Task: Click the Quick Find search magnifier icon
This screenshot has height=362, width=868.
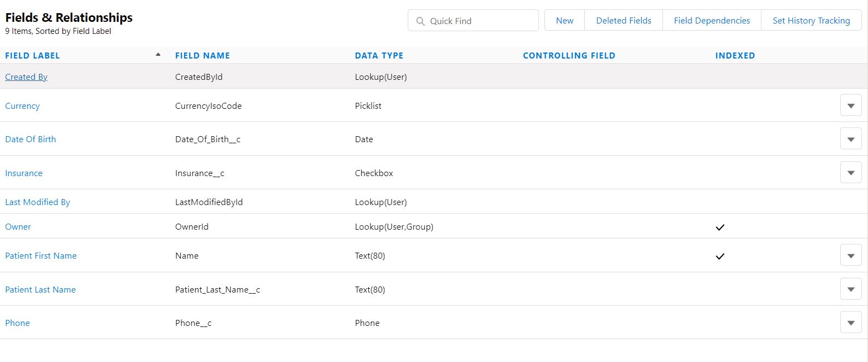Action: tap(420, 21)
